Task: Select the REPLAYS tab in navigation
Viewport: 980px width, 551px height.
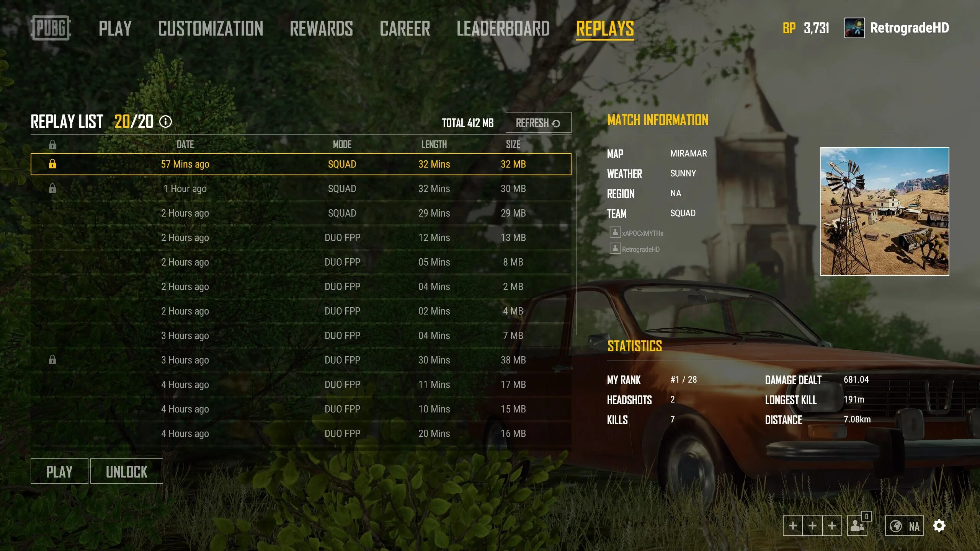Action: (604, 27)
